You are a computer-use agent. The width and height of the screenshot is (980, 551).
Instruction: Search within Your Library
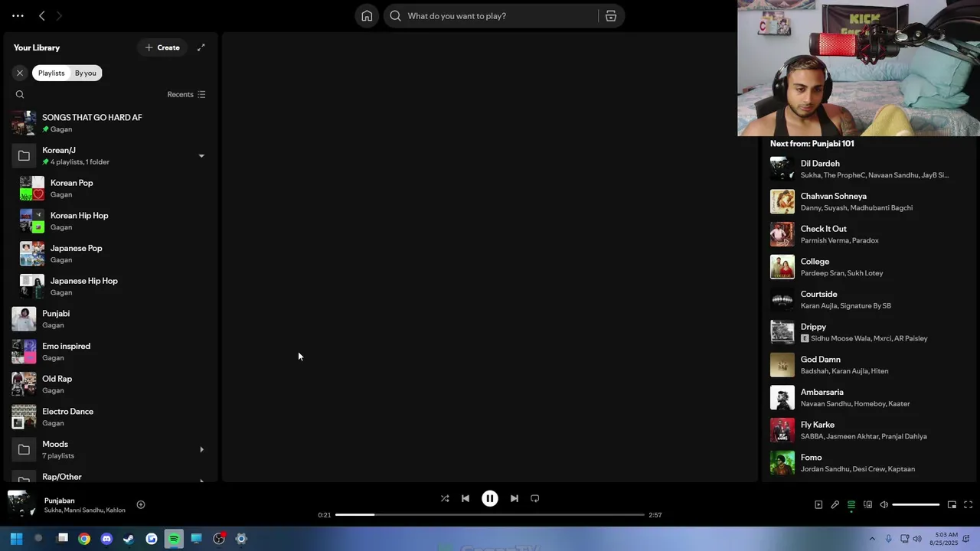20,94
